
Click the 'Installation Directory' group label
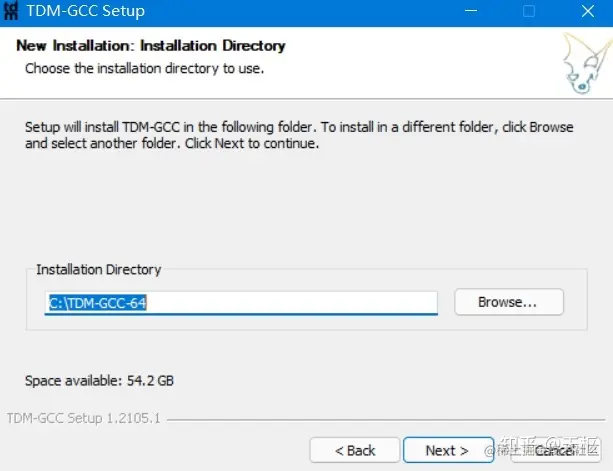pyautogui.click(x=99, y=269)
